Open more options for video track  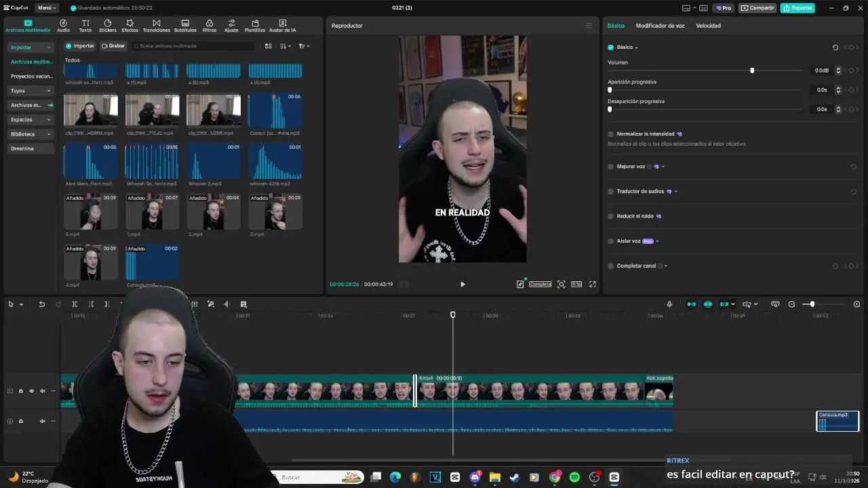53,391
